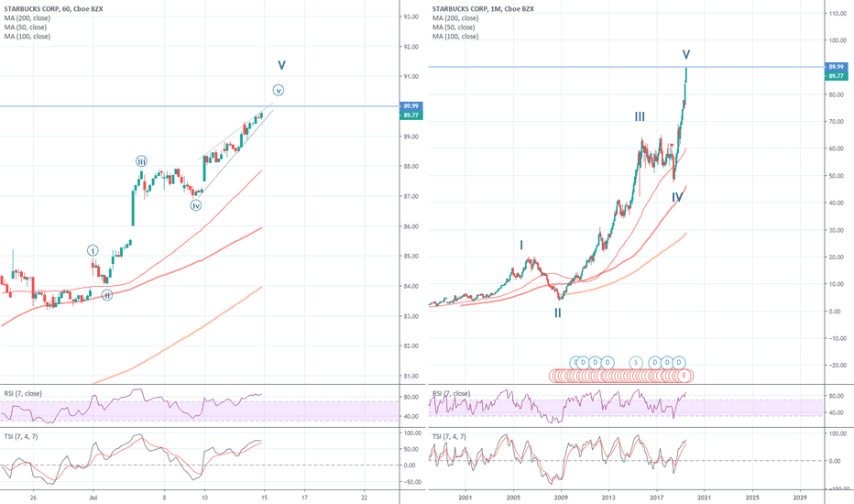Click Jul label on hourly time axis
This screenshot has width=854, height=504.
tap(93, 498)
